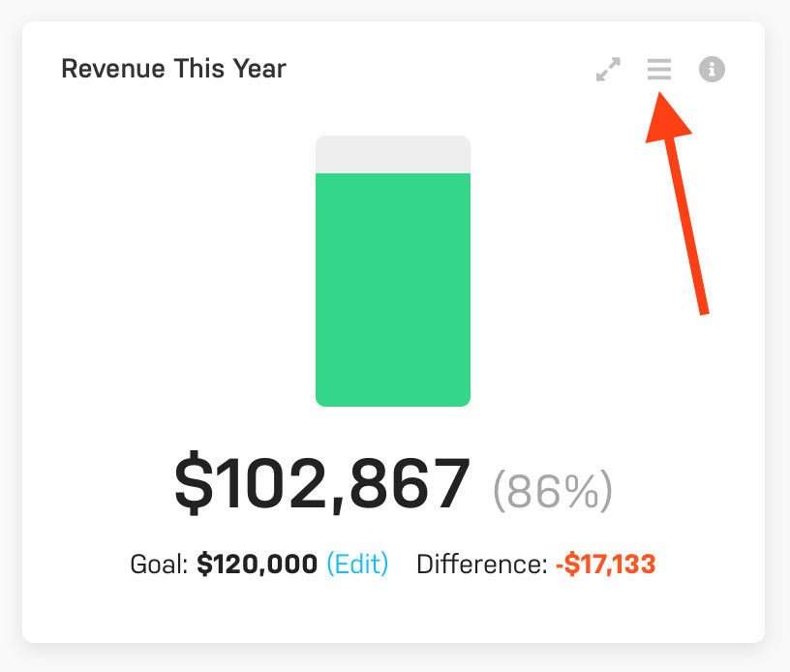Click the grey unfilled top of the bar
Screen dimensions: 790x672
pos(393,154)
